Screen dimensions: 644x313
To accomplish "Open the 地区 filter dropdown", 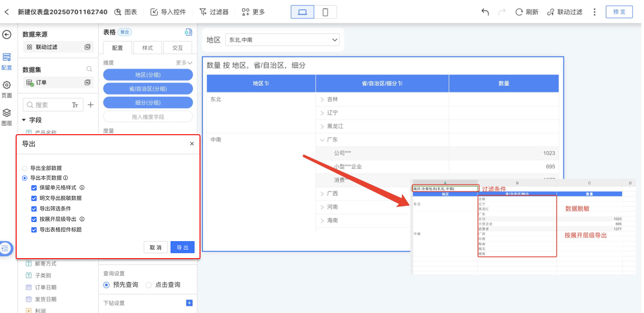I will click(x=283, y=40).
